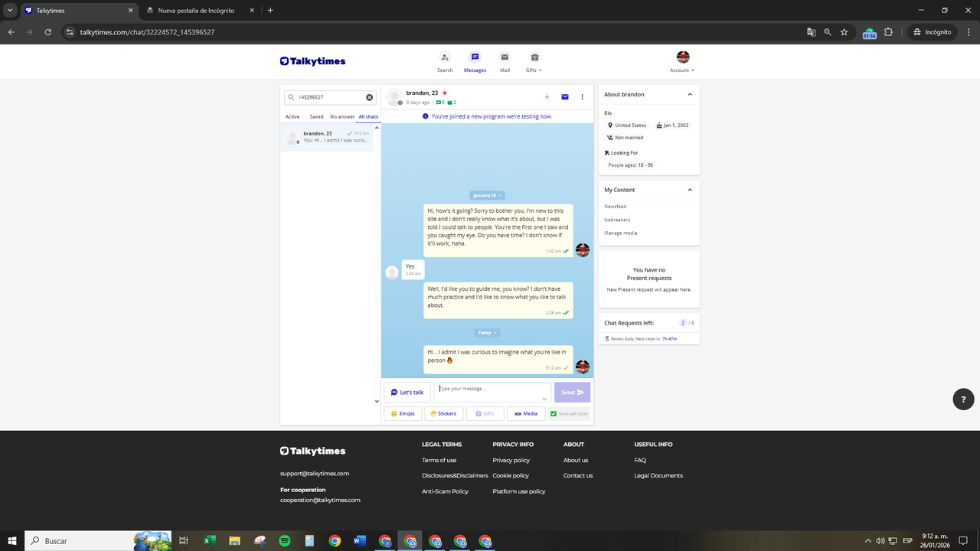Viewport: 980px width, 551px height.
Task: Clear the chat search field
Action: [369, 97]
